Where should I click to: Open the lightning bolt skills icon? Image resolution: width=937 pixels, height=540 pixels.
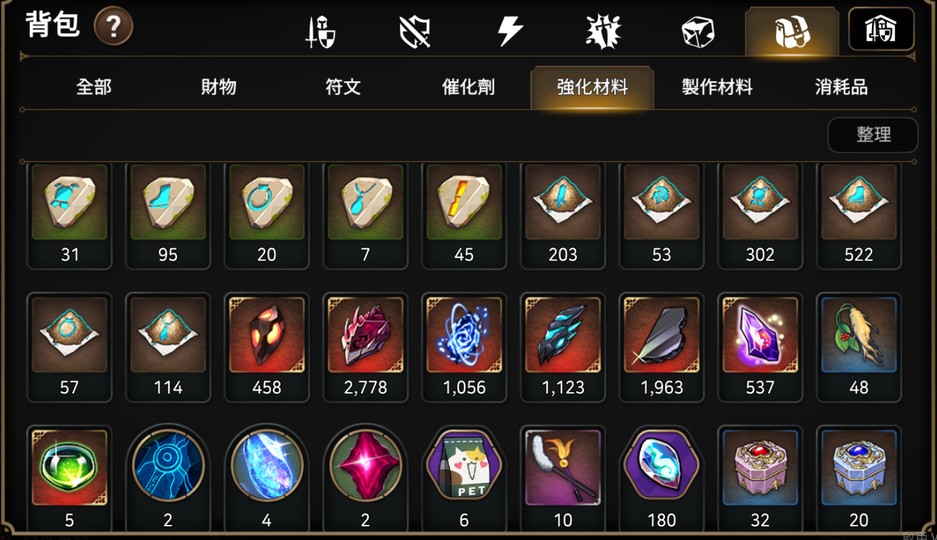pyautogui.click(x=510, y=31)
